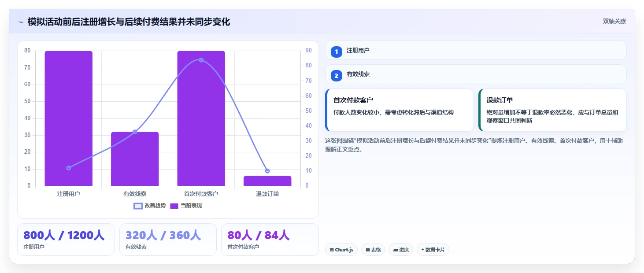Select the 800人 / 1200人 stat card
The width and height of the screenshot is (644, 273).
click(x=66, y=240)
